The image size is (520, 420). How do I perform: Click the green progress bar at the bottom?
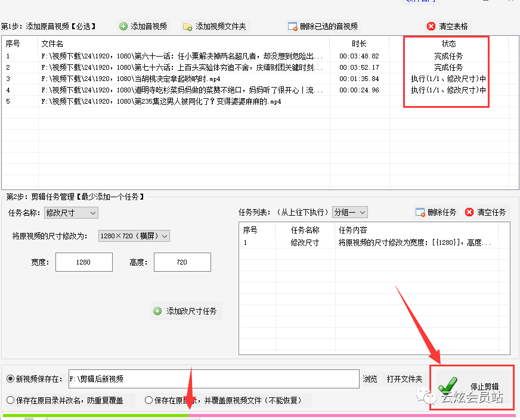(95, 415)
